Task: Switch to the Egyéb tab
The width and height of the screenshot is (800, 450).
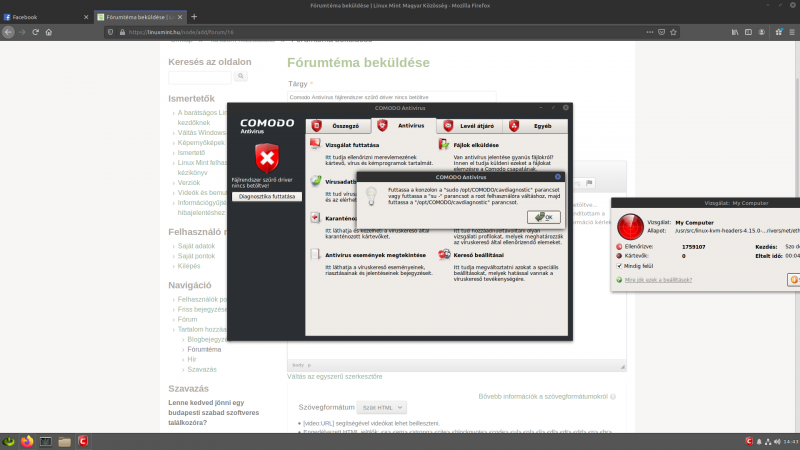Action: (x=535, y=126)
